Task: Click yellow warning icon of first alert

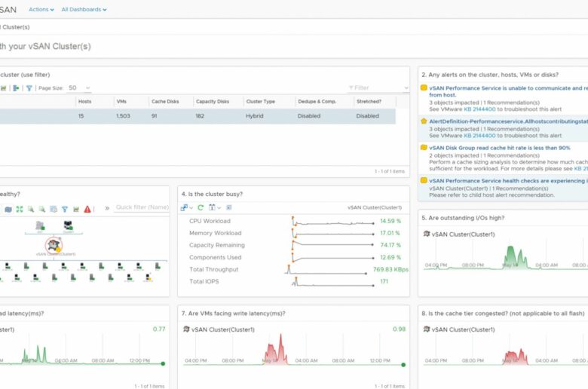Action: pyautogui.click(x=424, y=87)
